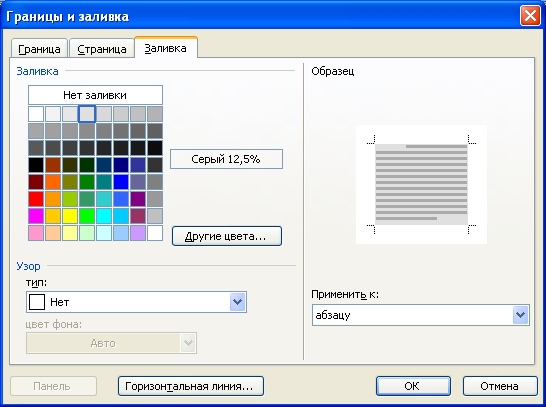Select the lavender swatch
Screen dimensions: 546x407
coord(138,233)
